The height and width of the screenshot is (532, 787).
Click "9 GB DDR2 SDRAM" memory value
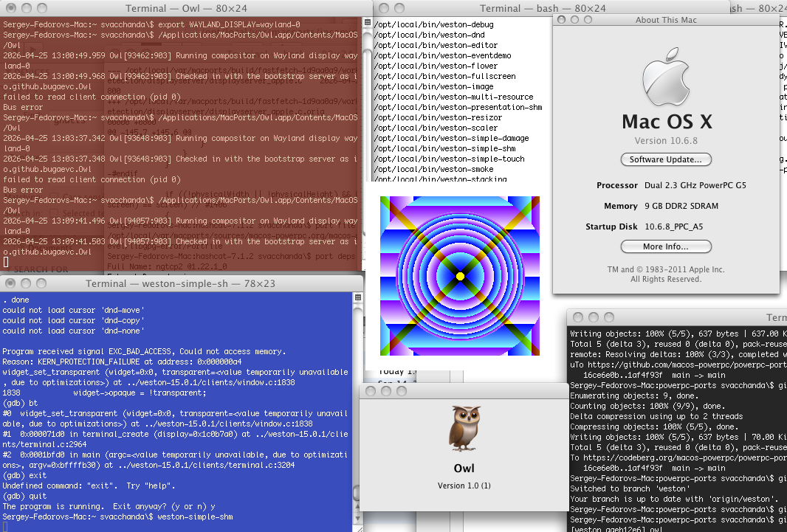[681, 206]
